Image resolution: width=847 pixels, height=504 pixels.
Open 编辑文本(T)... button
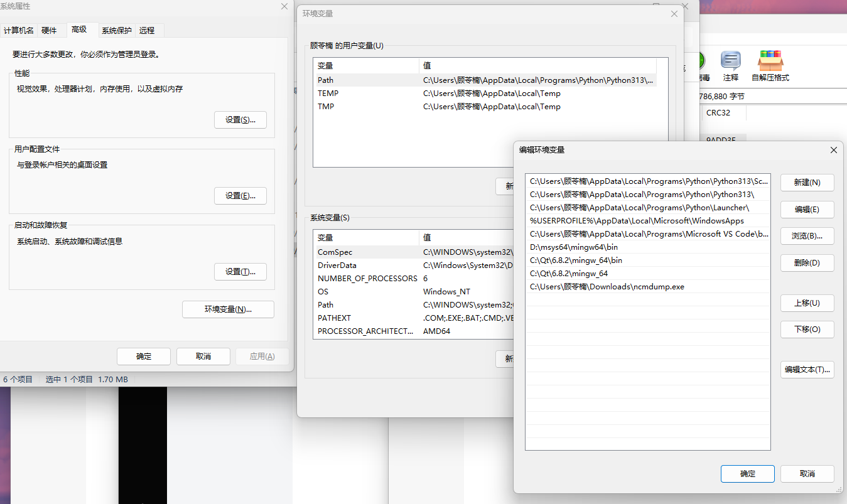807,370
